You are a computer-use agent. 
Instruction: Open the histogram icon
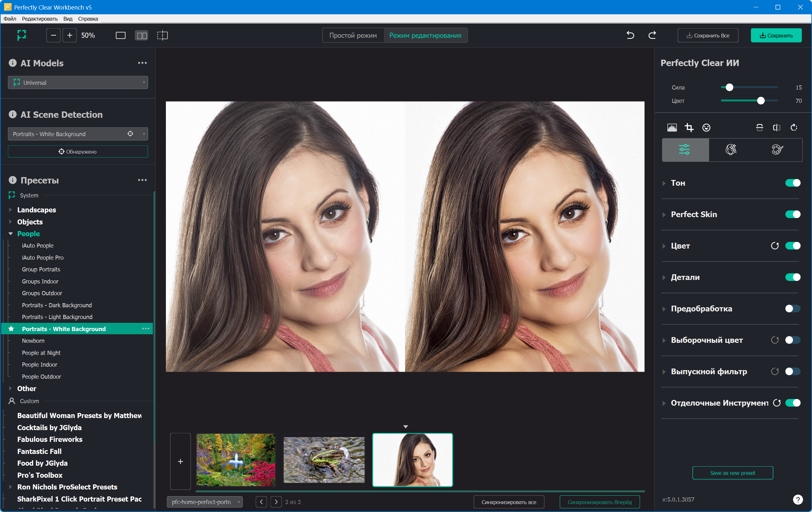coord(672,128)
